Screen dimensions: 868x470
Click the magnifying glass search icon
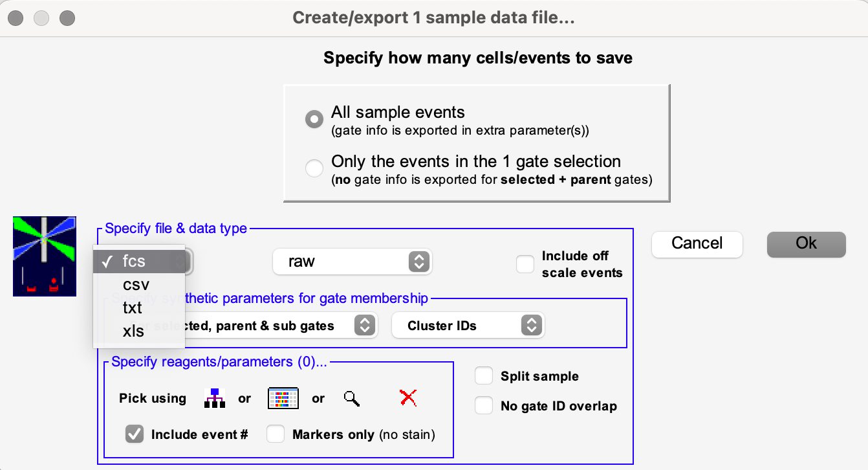pyautogui.click(x=352, y=398)
